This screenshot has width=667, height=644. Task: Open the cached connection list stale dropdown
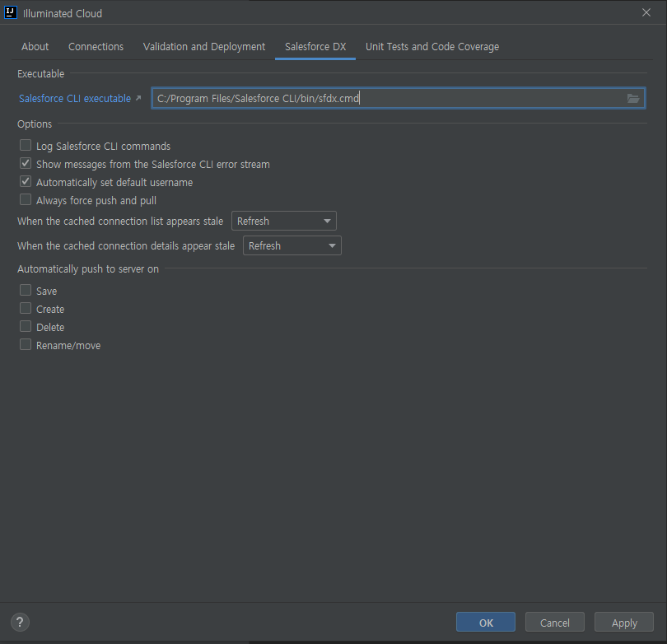point(284,221)
